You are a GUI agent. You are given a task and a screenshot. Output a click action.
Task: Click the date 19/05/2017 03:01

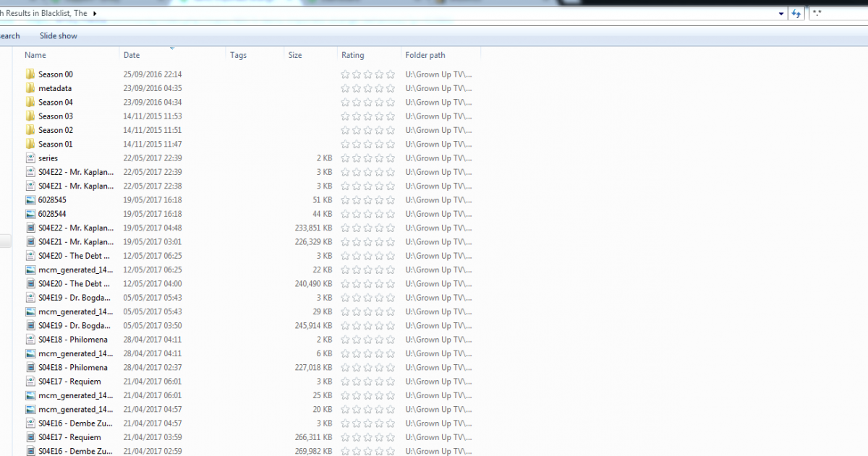153,242
